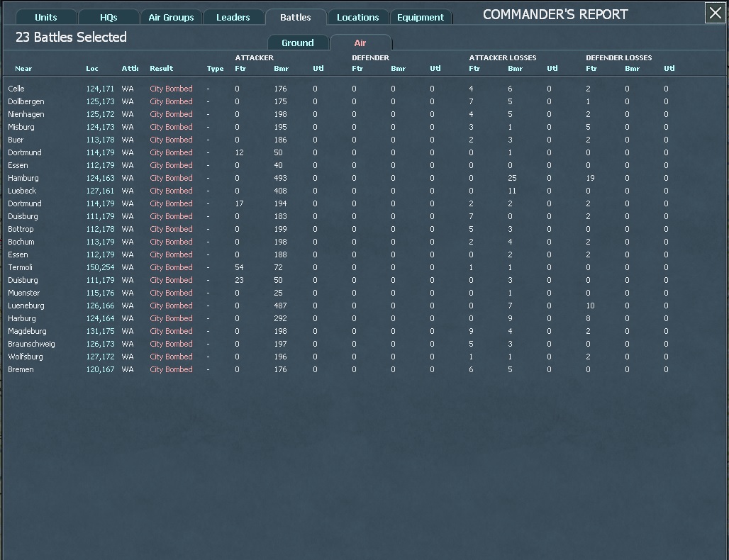
Task: Click Lueneburg's 487 attacker bombers value
Action: [280, 306]
